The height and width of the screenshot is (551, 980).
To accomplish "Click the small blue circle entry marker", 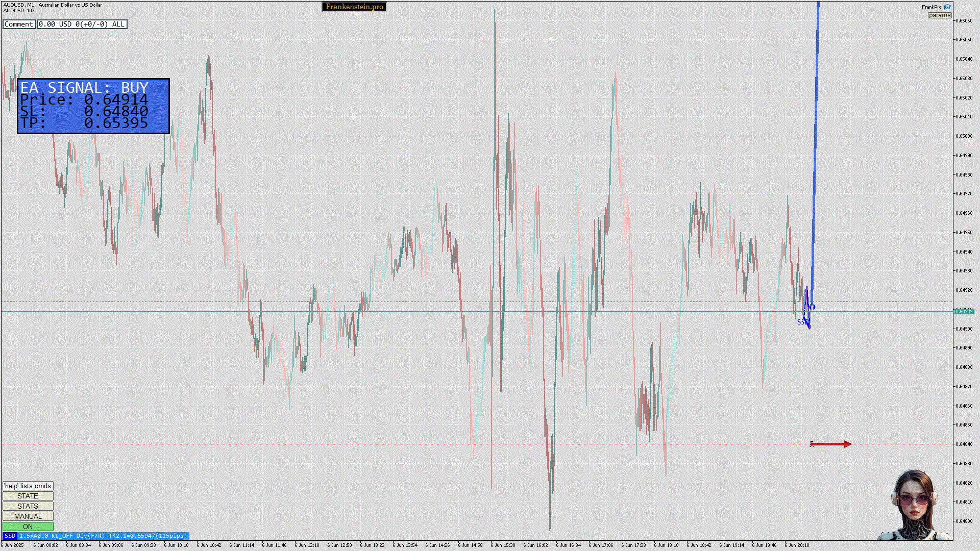I will (813, 307).
